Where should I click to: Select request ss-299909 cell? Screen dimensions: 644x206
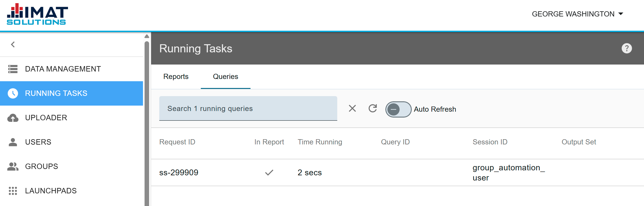[x=179, y=173]
